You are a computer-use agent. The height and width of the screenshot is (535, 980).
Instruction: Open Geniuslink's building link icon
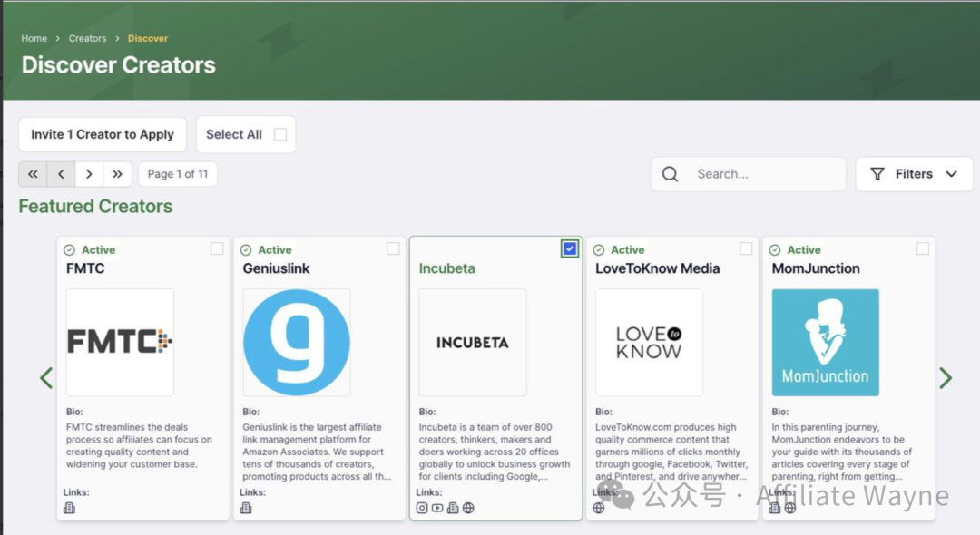click(x=246, y=508)
